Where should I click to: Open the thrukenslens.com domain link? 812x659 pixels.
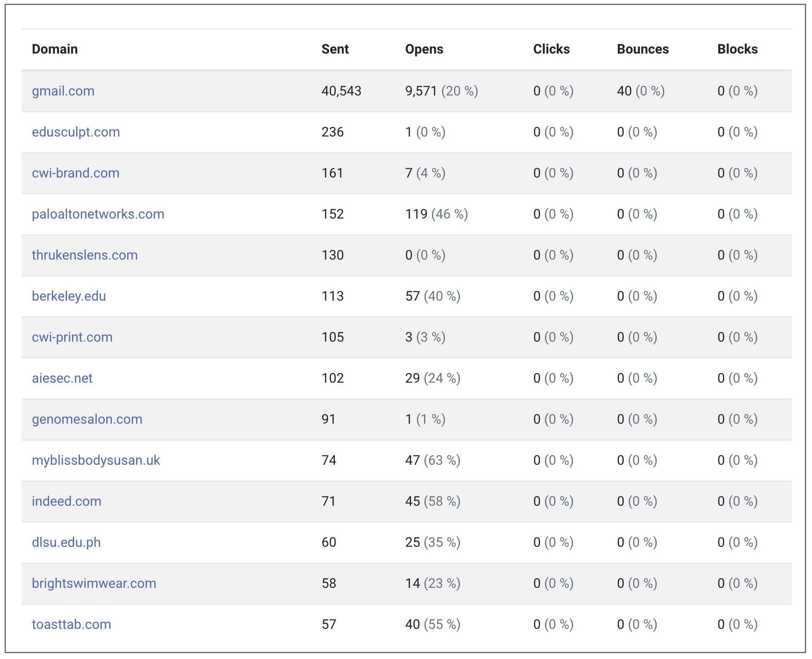[x=85, y=255]
